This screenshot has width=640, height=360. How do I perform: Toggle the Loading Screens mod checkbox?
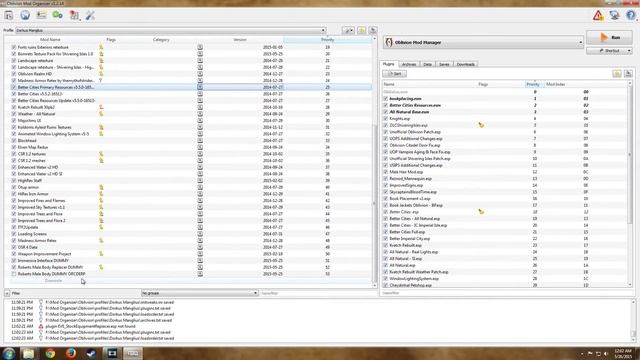14,234
